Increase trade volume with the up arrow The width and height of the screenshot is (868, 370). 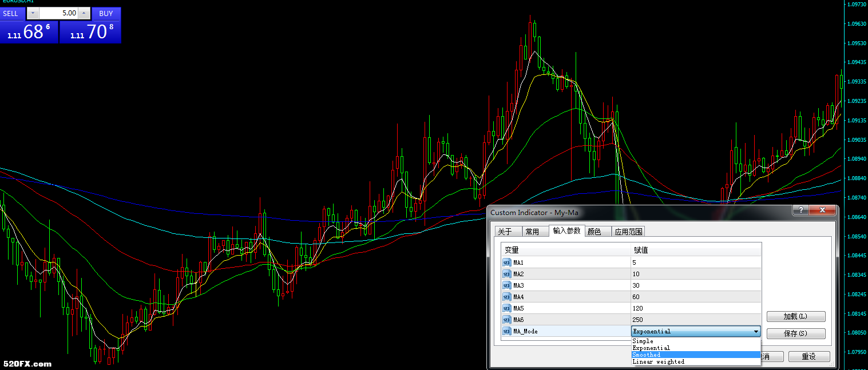coord(85,13)
